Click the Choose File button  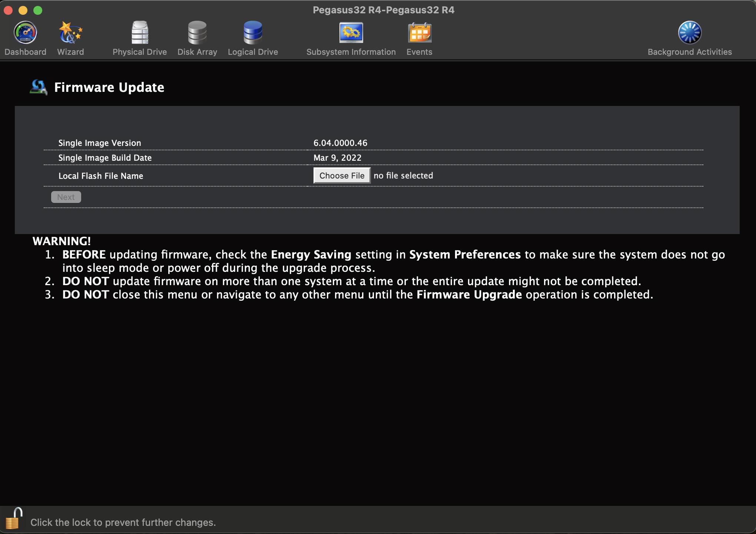[342, 176]
